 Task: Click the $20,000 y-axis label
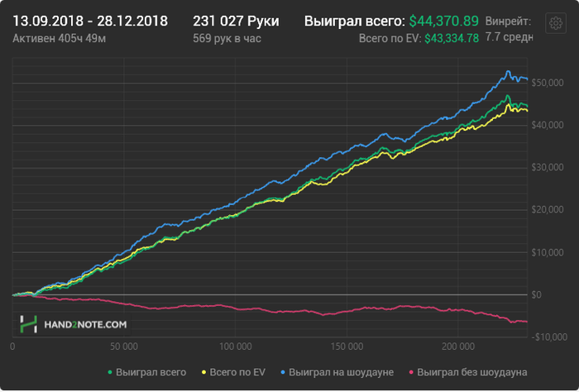pyautogui.click(x=548, y=210)
